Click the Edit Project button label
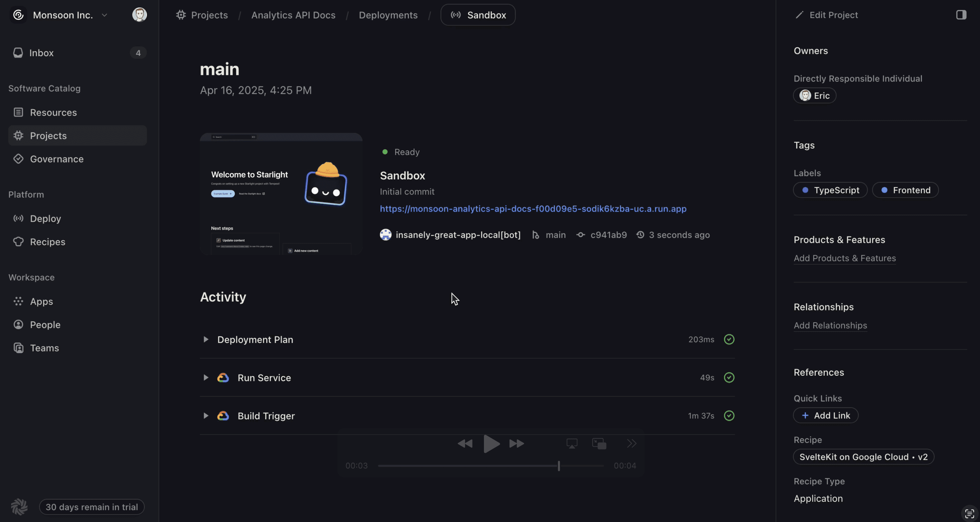Screen dimensions: 980x522 pyautogui.click(x=833, y=15)
